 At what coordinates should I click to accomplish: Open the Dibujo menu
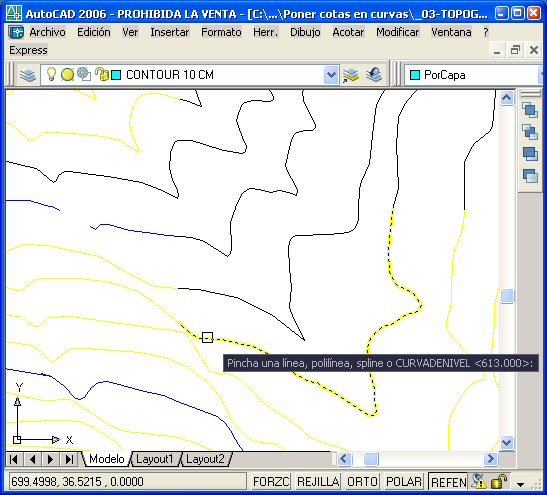coord(305,32)
